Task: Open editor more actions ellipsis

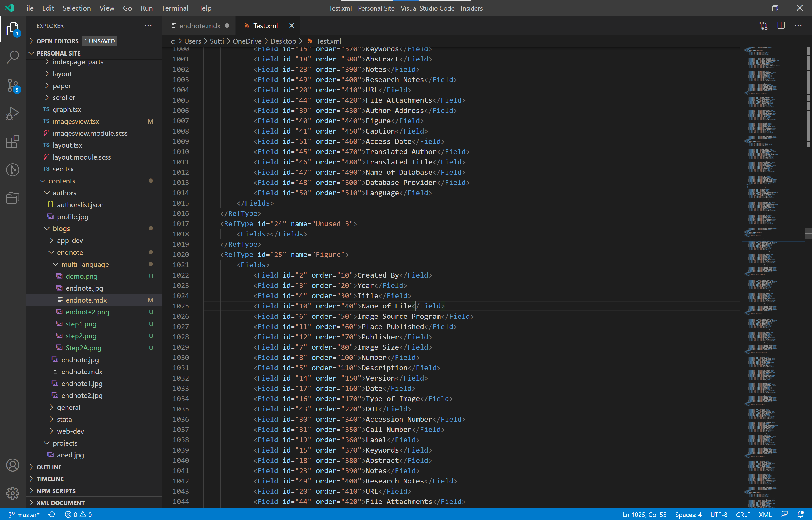Action: (x=798, y=26)
